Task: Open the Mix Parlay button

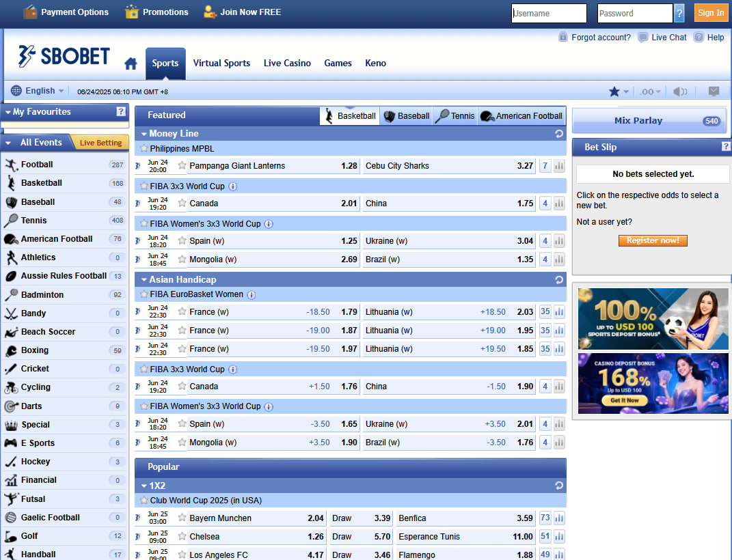Action: tap(649, 121)
